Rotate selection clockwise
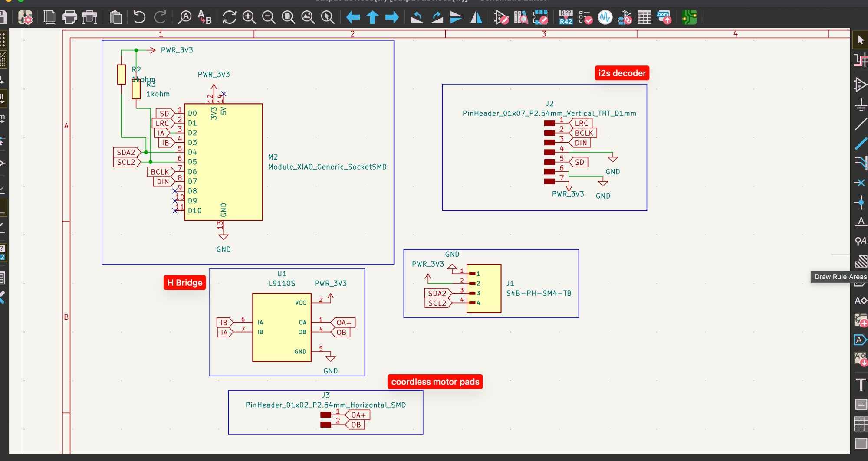The width and height of the screenshot is (868, 461). (437, 17)
